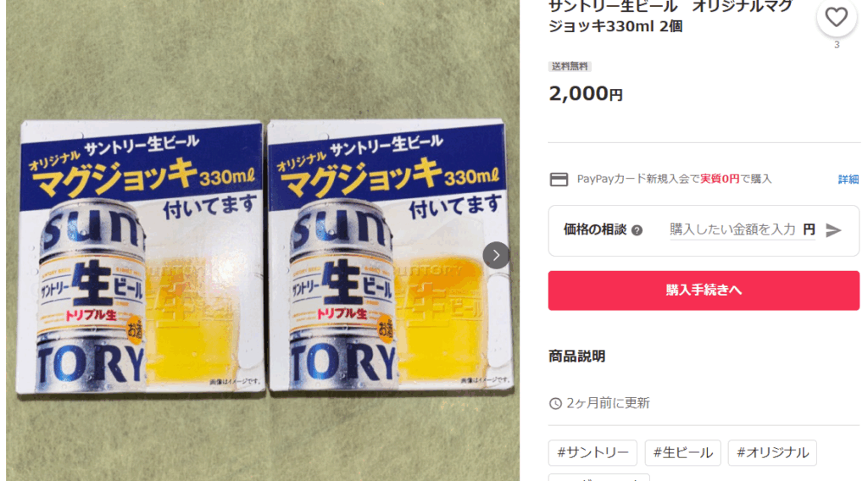Click 購入手続きへ purchase button
868x481 pixels.
(704, 290)
